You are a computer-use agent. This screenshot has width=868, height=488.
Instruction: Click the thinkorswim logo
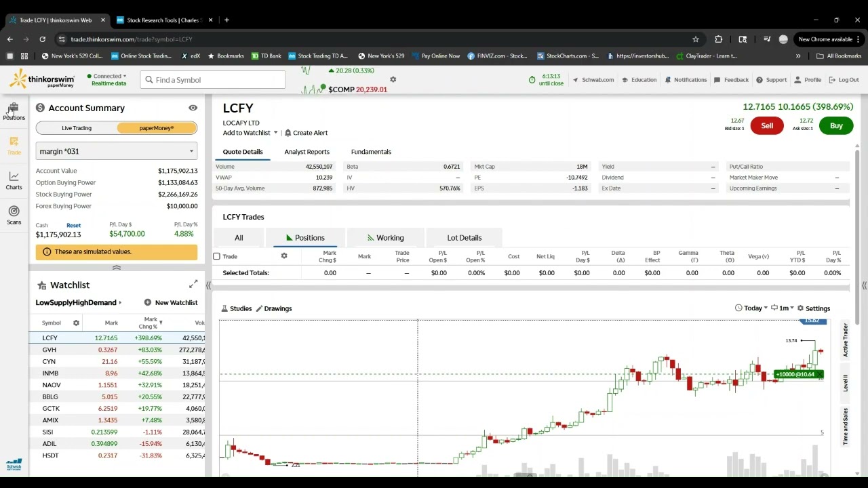coord(42,79)
